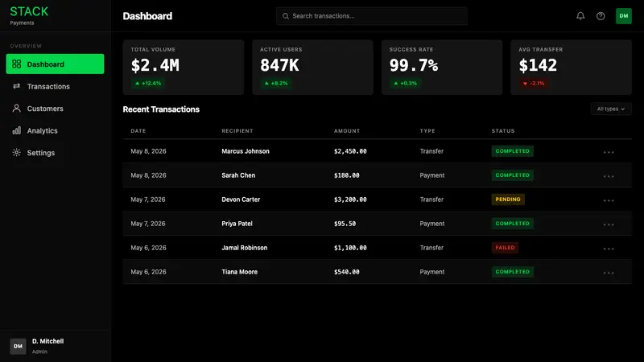Click the $2,450.00 amount
644x362 pixels.
(x=350, y=151)
